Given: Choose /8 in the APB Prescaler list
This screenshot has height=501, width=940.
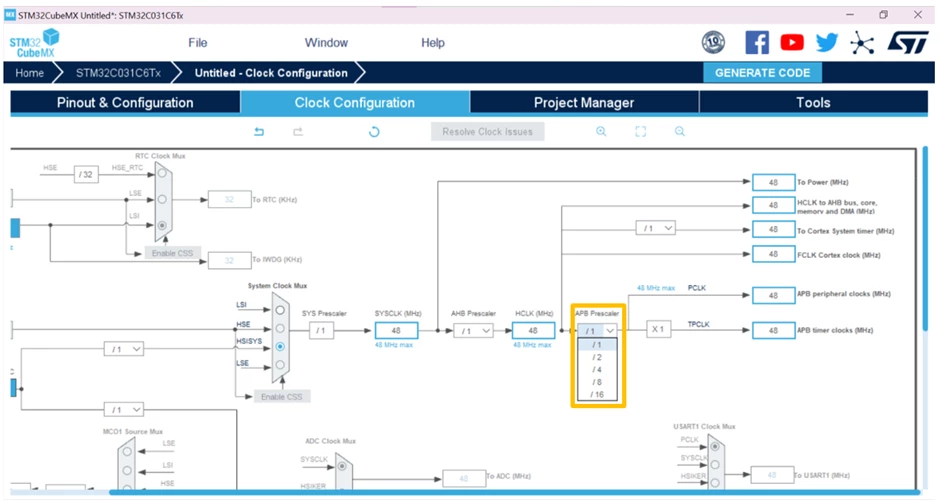Looking at the screenshot, I should point(597,382).
